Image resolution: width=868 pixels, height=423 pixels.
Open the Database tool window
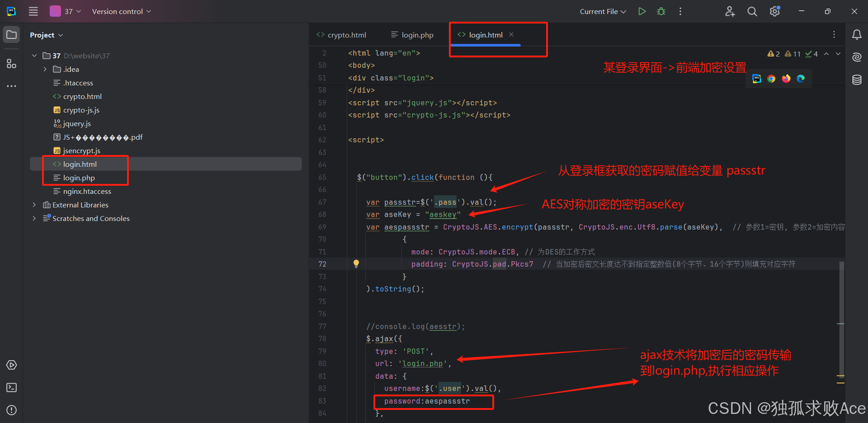(x=857, y=80)
